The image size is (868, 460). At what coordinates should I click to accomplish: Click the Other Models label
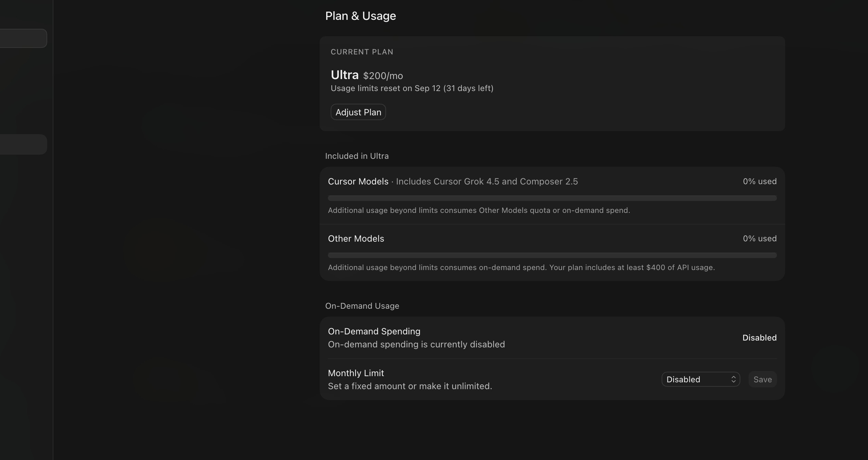coord(356,239)
